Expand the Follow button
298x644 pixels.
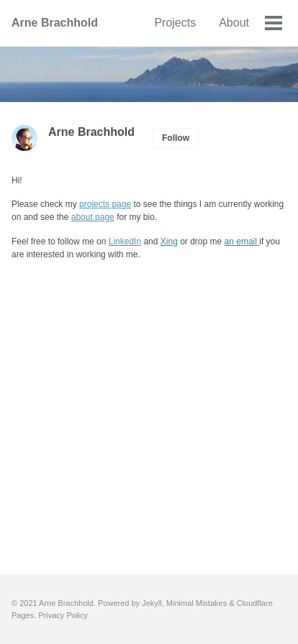pyautogui.click(x=176, y=138)
